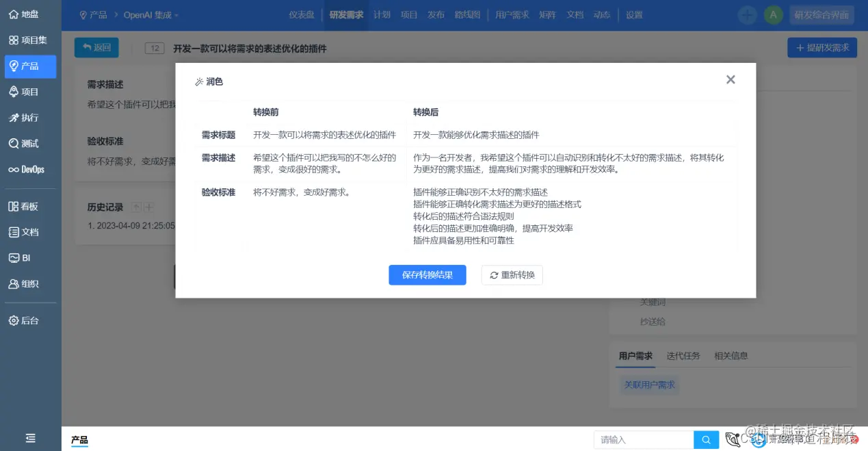Image resolution: width=868 pixels, height=451 pixels.
Task: Switch to the 迭代任务 tab
Action: [683, 355]
